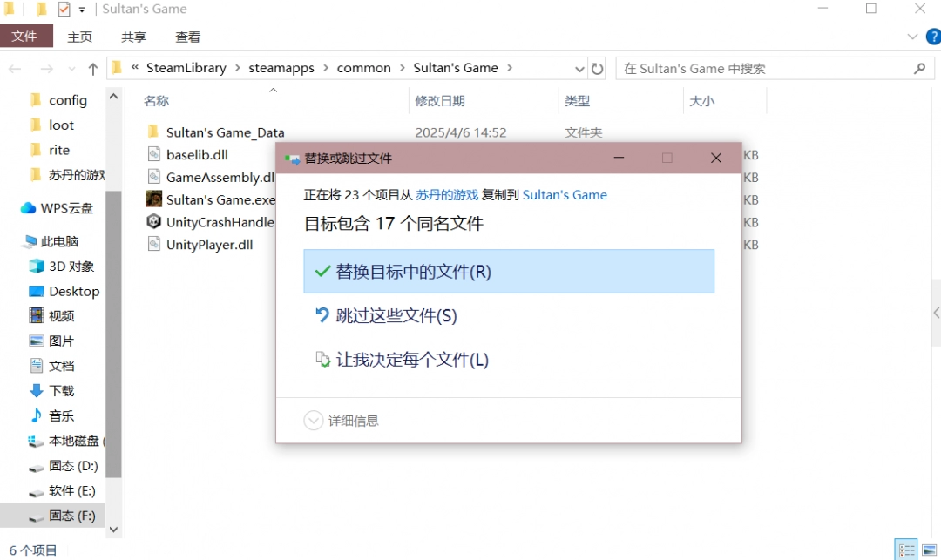941x560 pixels.
Task: Click the Up directory arrow icon
Action: point(93,69)
